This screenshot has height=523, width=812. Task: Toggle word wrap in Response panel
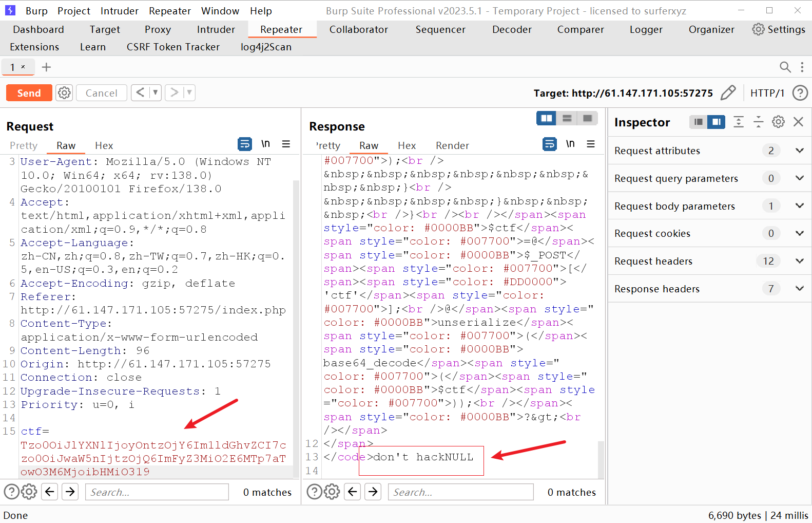550,144
